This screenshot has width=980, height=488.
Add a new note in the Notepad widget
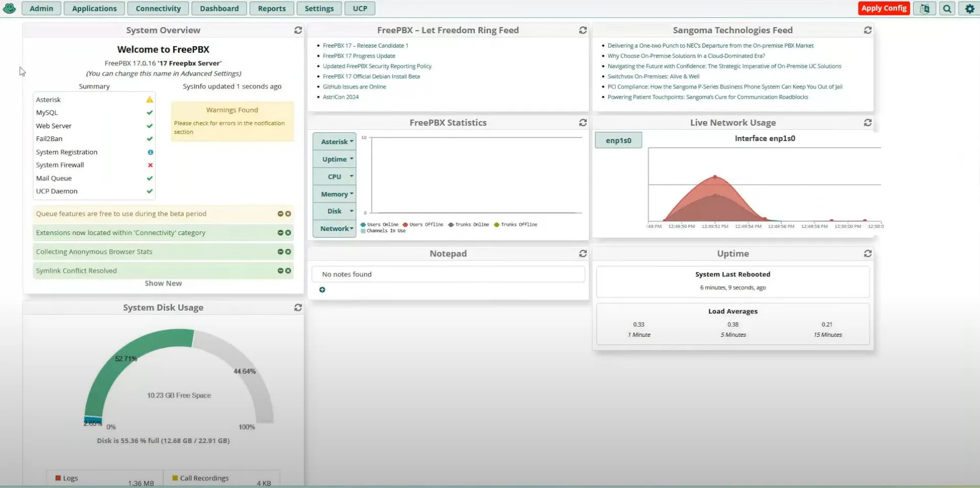(322, 290)
